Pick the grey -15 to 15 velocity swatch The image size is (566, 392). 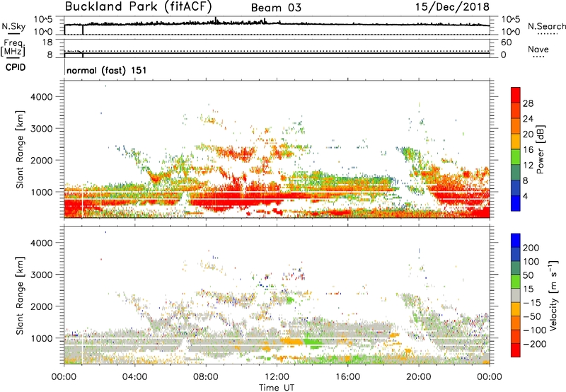(516, 295)
